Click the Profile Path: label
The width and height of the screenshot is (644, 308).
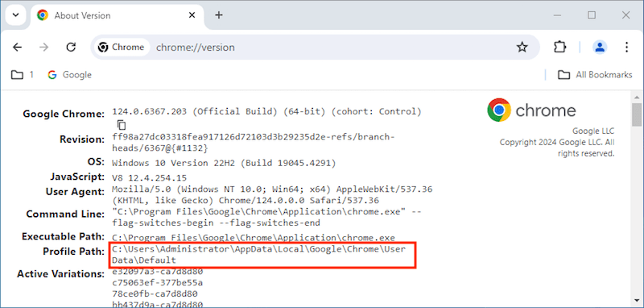[x=74, y=252]
